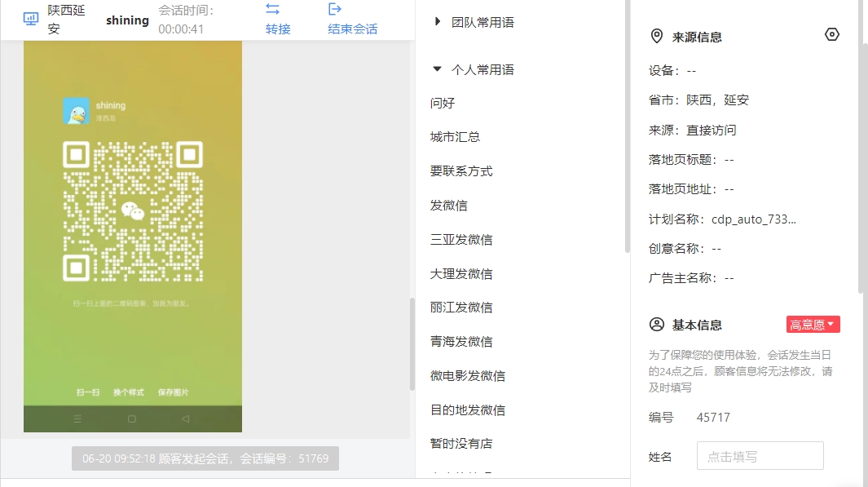Select the 暂时没有店 quick phrase

click(461, 444)
